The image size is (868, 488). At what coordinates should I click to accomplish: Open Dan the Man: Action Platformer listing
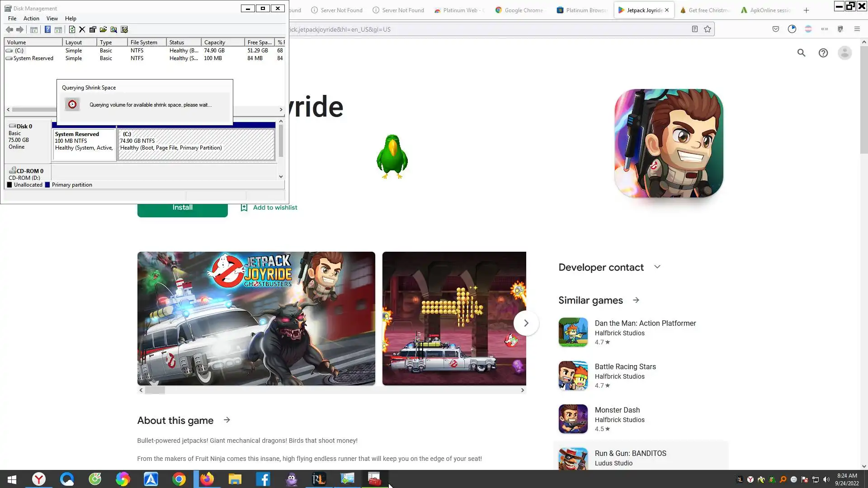click(x=645, y=324)
